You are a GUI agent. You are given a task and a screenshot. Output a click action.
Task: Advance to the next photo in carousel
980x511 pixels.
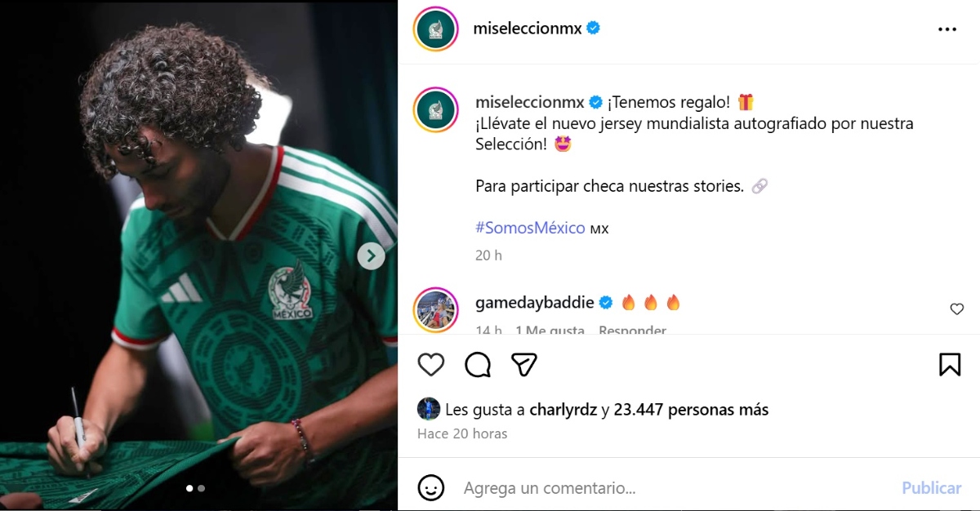pyautogui.click(x=371, y=256)
